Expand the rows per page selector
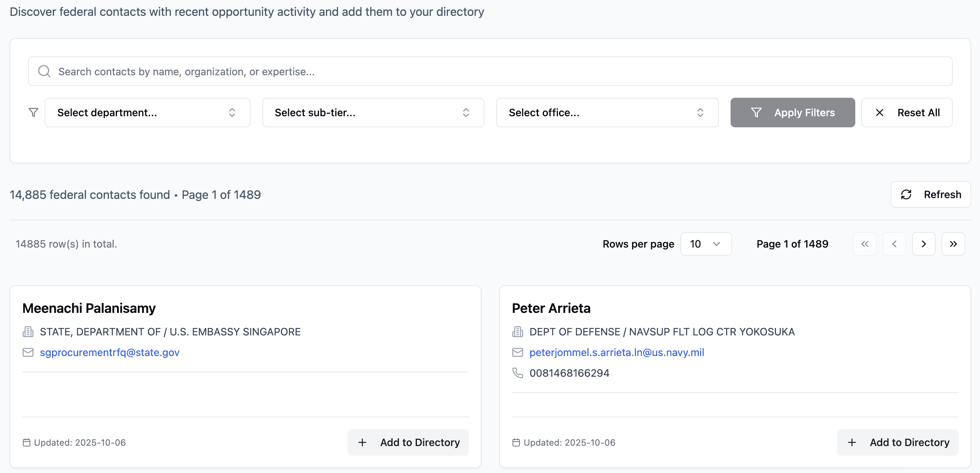980x473 pixels. (x=705, y=244)
